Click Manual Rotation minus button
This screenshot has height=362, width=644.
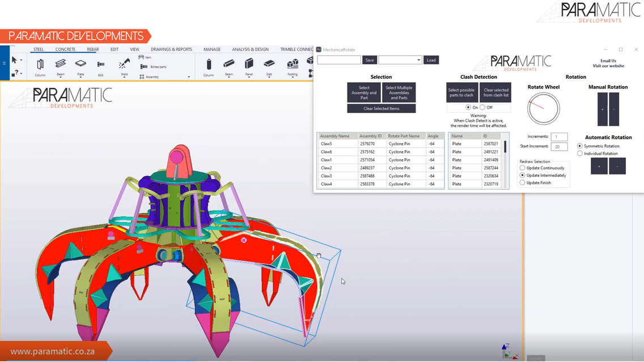[x=614, y=109]
